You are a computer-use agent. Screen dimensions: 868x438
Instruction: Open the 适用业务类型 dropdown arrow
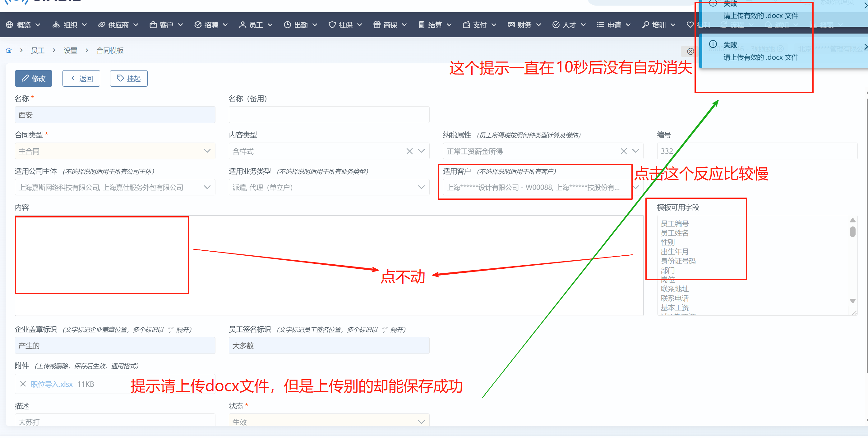click(x=421, y=187)
